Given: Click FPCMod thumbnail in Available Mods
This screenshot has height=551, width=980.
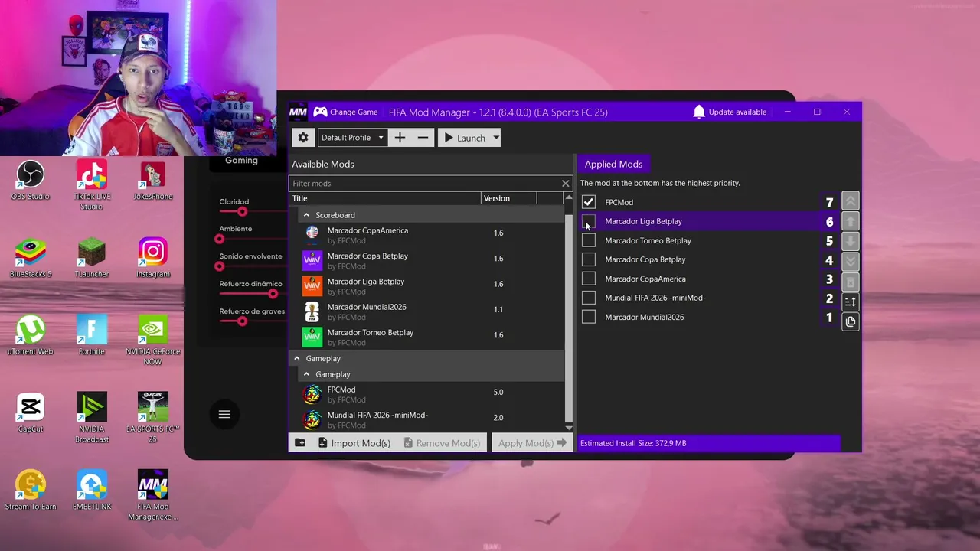Looking at the screenshot, I should pyautogui.click(x=312, y=394).
